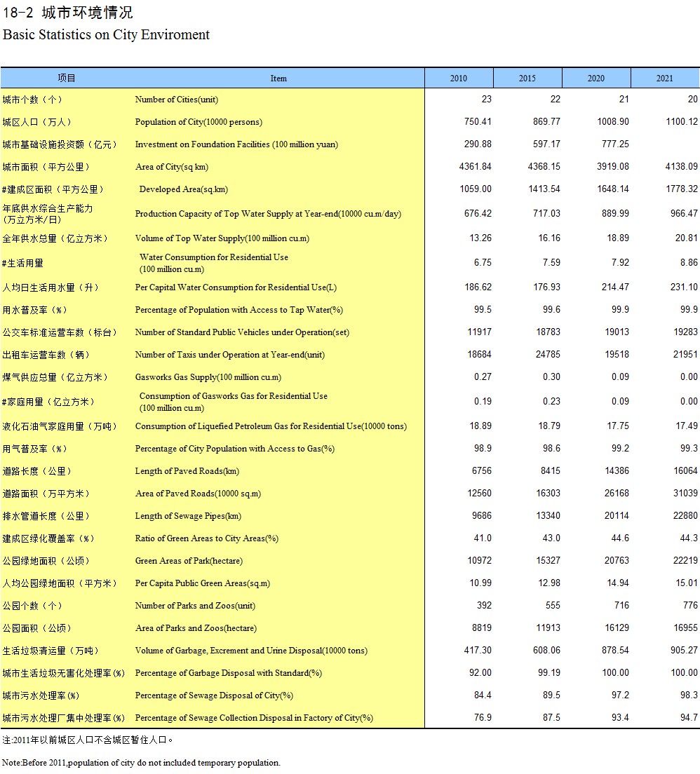
Task: Select 'Volume of Top Water Supply' label
Action: (x=222, y=238)
